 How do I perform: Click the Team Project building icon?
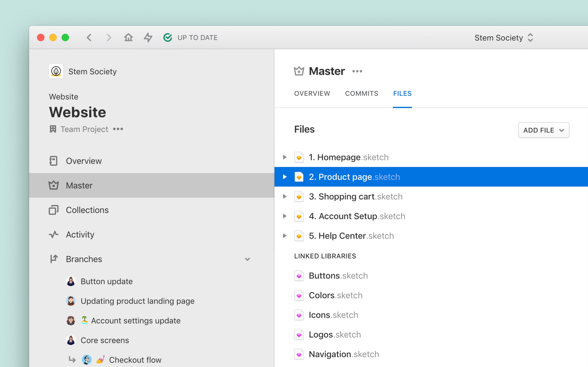(x=53, y=129)
